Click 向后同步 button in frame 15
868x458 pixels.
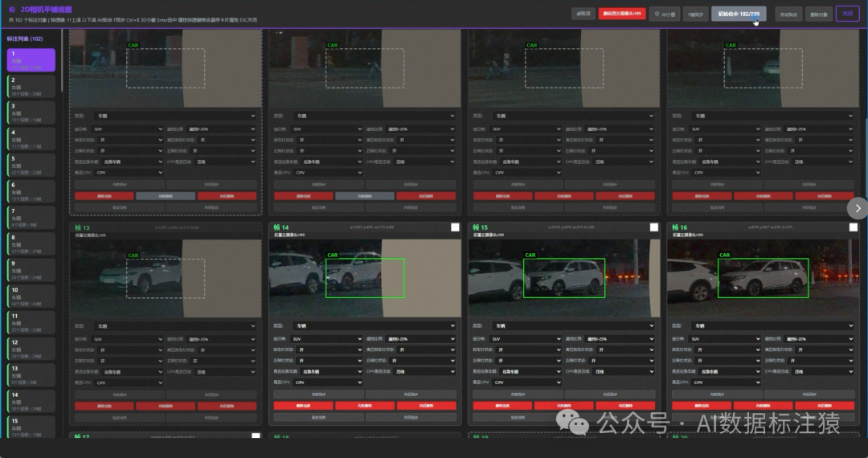[609, 395]
